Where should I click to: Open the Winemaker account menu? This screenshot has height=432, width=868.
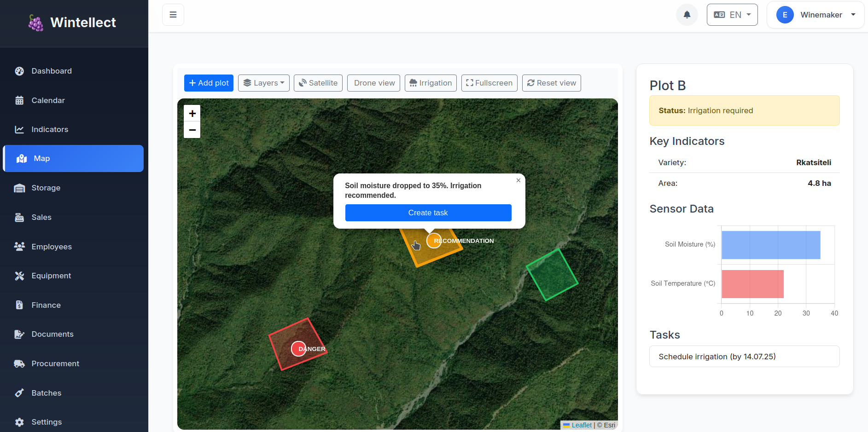click(816, 14)
